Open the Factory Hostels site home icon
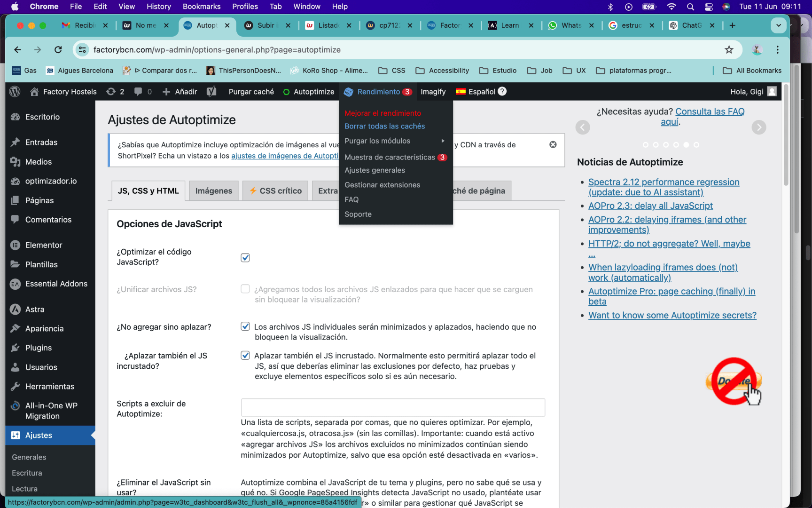The height and width of the screenshot is (508, 812). coord(34,92)
